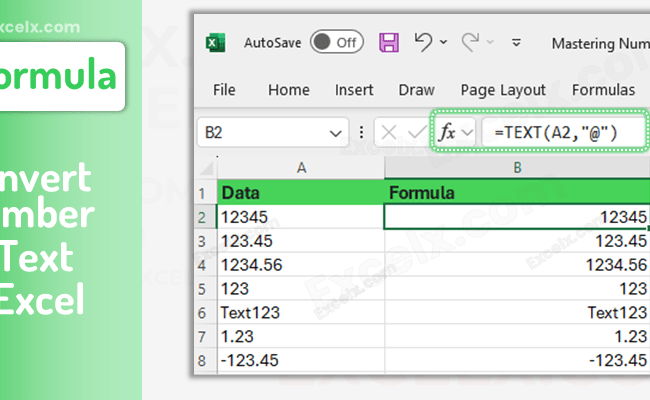Image resolution: width=650 pixels, height=400 pixels.
Task: Click the formula bar enter checkmark icon
Action: tap(417, 133)
